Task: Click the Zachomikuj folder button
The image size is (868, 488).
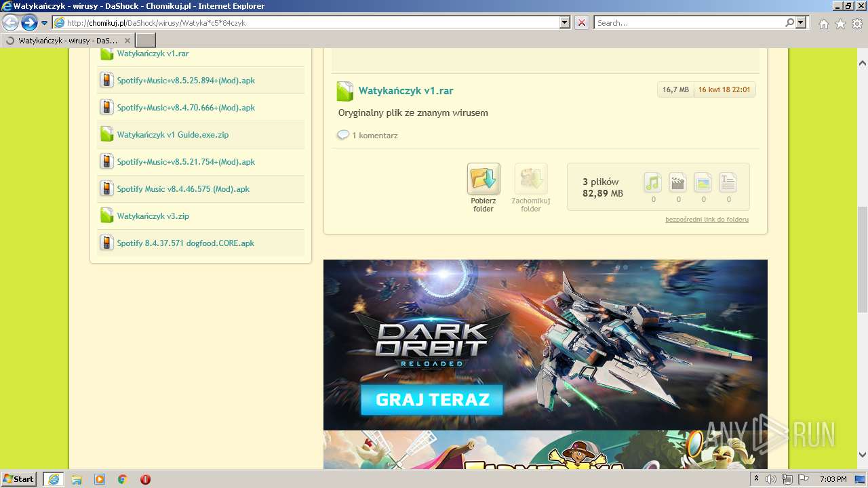Action: [530, 188]
